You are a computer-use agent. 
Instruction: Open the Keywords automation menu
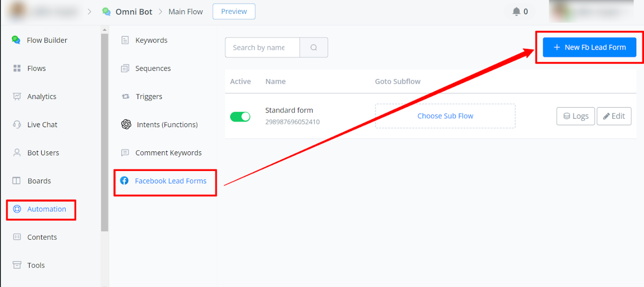pyautogui.click(x=151, y=40)
